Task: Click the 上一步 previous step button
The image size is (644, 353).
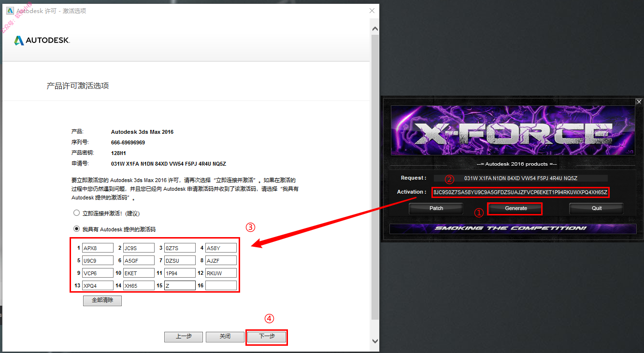Action: pyautogui.click(x=184, y=337)
